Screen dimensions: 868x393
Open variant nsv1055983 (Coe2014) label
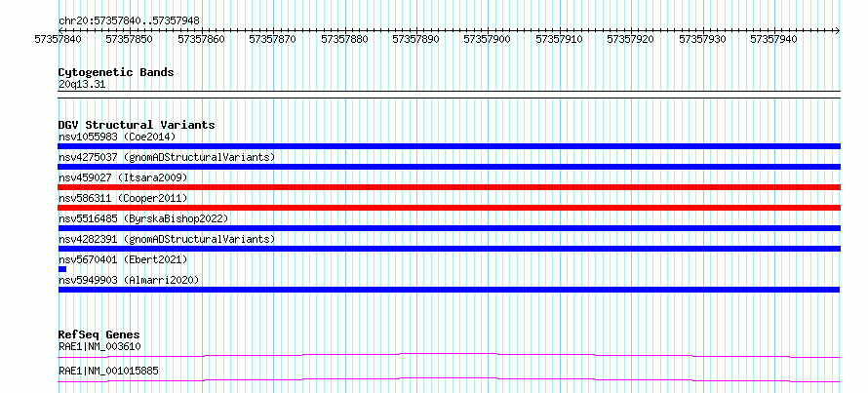point(117,137)
